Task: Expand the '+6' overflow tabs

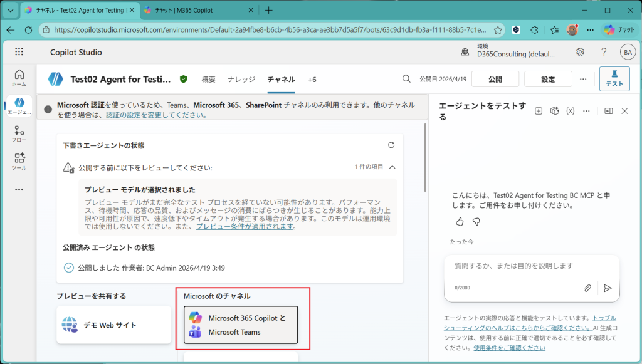Action: click(x=312, y=80)
